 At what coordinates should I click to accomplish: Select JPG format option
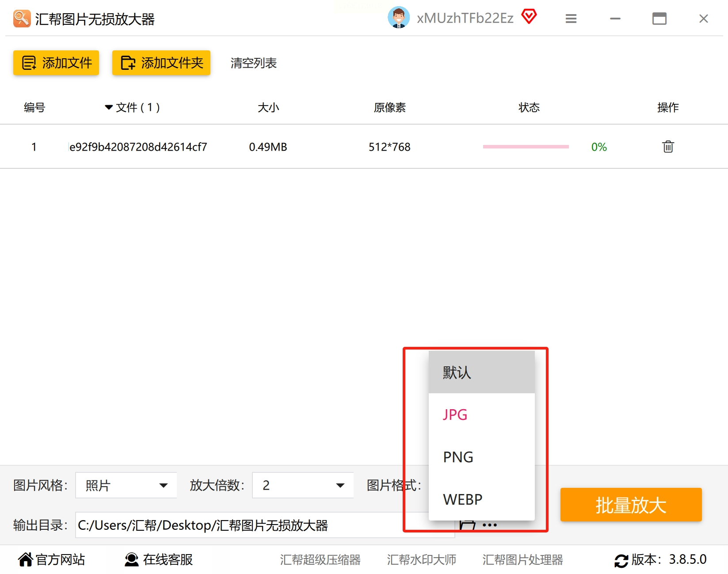pos(482,414)
